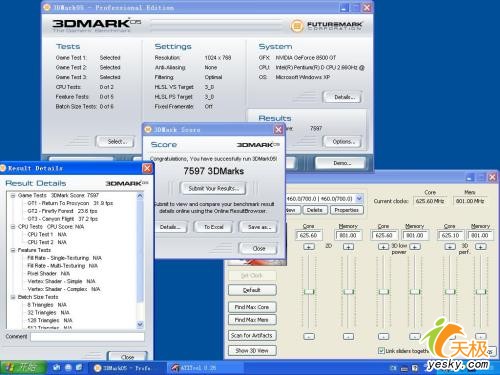Click minus under 3D low power Core slider
The image size is (500, 375).
[383, 336]
